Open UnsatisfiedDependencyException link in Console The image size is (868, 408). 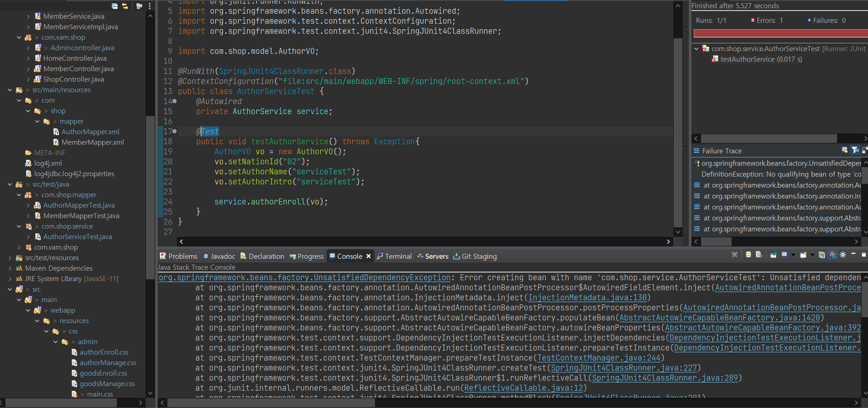(x=305, y=277)
